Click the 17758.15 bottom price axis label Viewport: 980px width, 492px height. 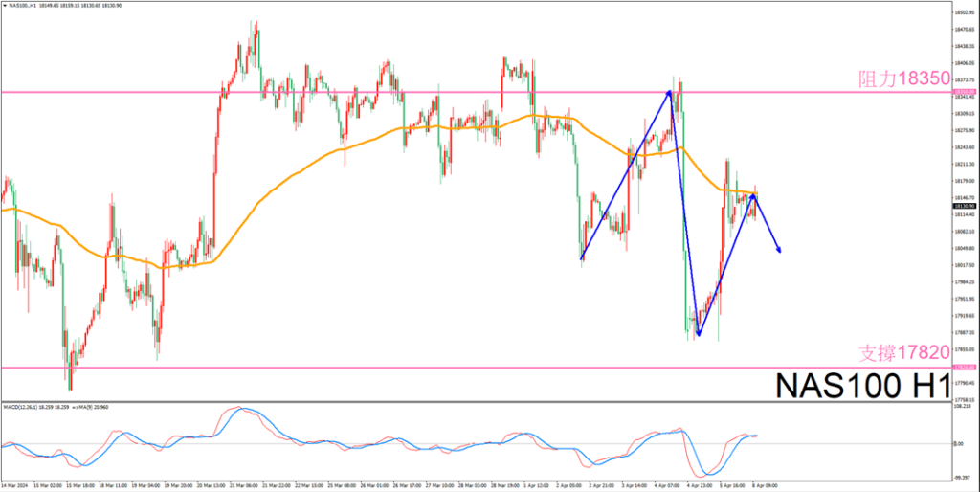point(963,399)
